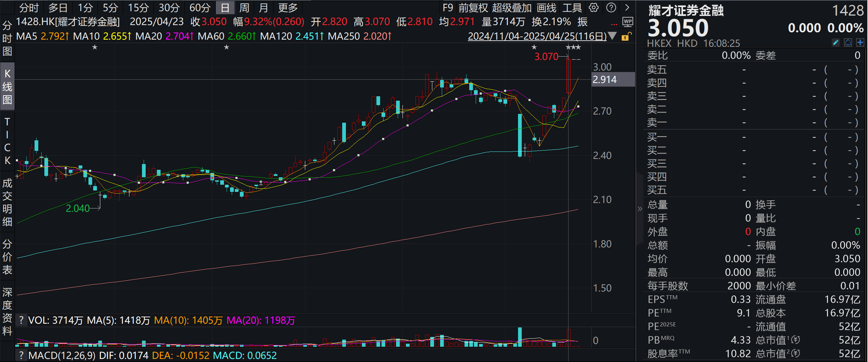868x362 pixels.
Task: Switch to daily 日 K-line period
Action: (225, 7)
